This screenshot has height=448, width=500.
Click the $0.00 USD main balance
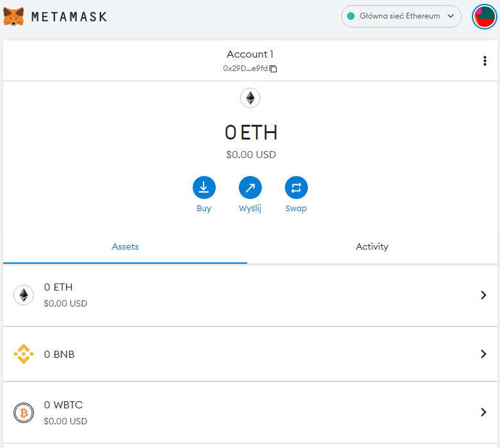click(250, 154)
